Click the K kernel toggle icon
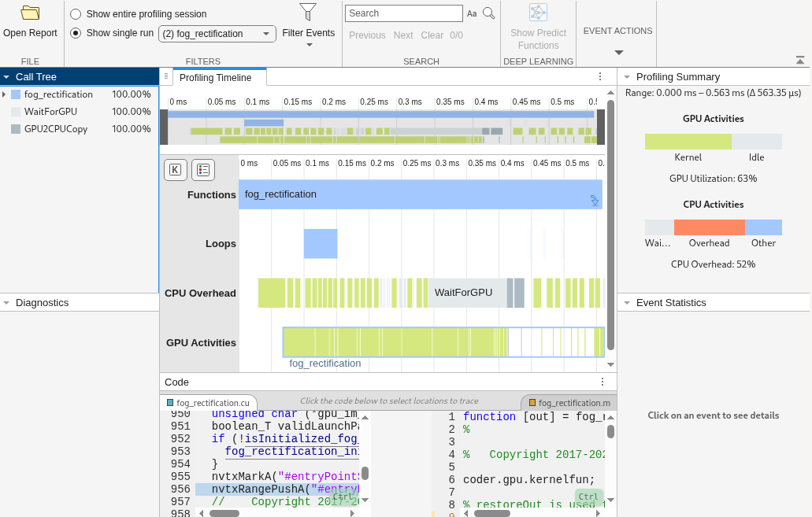812x517 pixels. click(x=175, y=170)
